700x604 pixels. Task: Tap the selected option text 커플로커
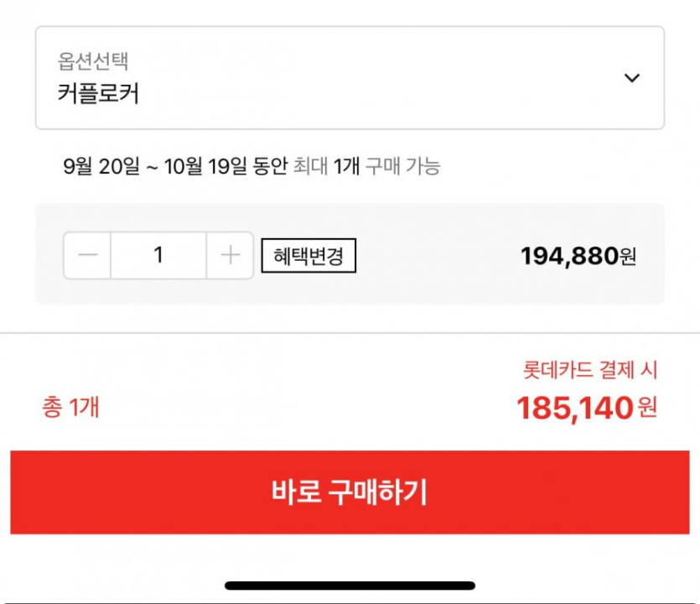coord(98,93)
